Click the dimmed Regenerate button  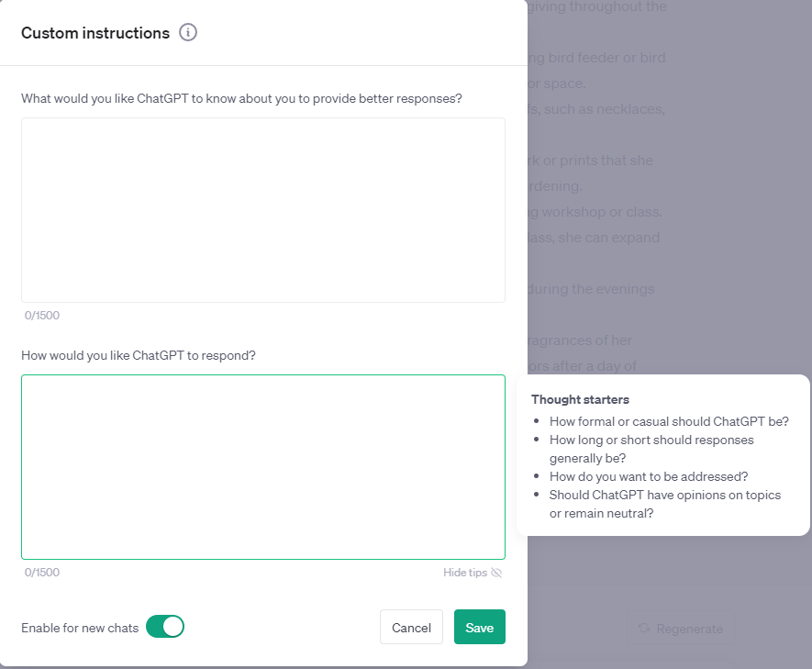(680, 629)
